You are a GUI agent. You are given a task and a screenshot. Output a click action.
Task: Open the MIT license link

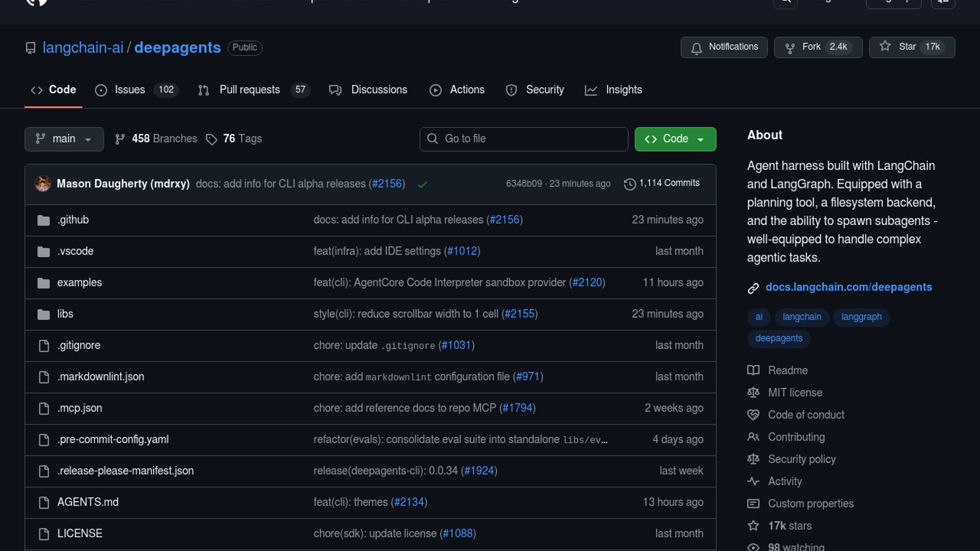(x=795, y=392)
